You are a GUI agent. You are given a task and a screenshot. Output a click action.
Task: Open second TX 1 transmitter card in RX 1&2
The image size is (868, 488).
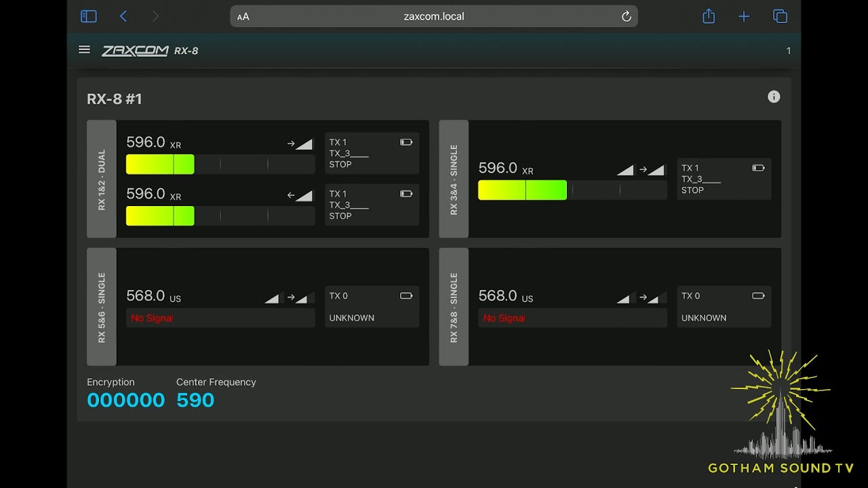(x=372, y=205)
